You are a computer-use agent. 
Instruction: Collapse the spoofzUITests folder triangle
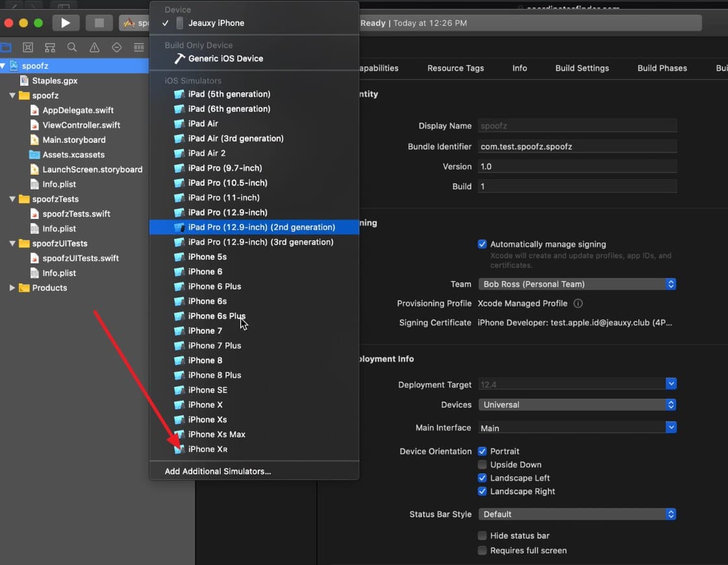tap(12, 244)
